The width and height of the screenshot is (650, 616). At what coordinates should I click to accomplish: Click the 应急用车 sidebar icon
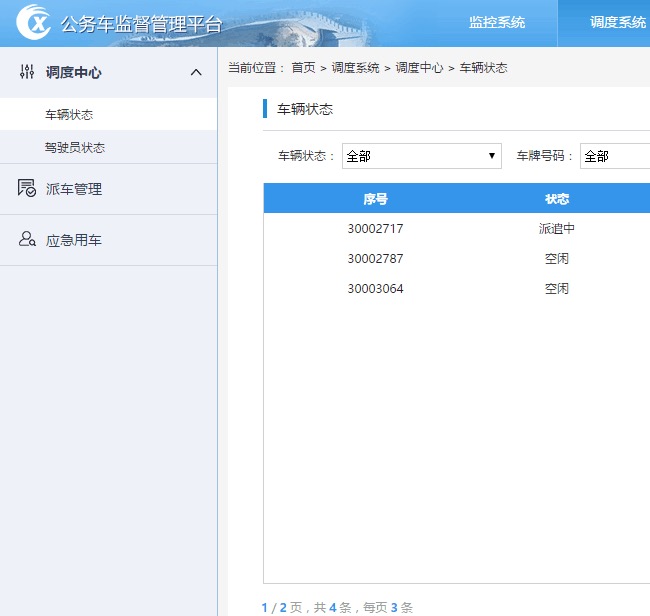27,240
